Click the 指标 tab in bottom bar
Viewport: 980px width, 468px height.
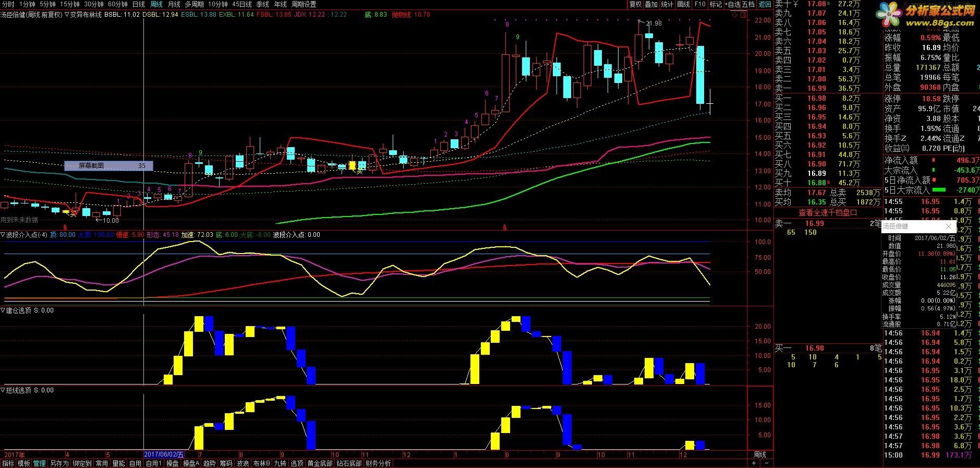click(8, 463)
